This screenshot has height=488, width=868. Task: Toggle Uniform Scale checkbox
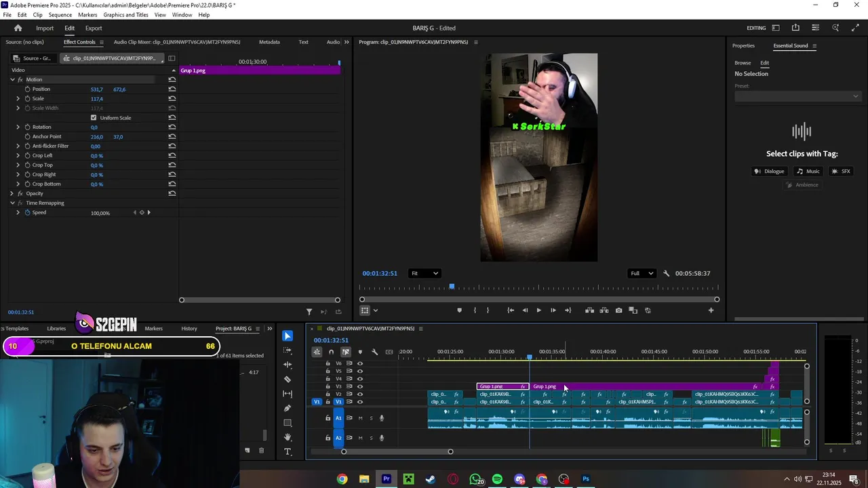tap(94, 118)
